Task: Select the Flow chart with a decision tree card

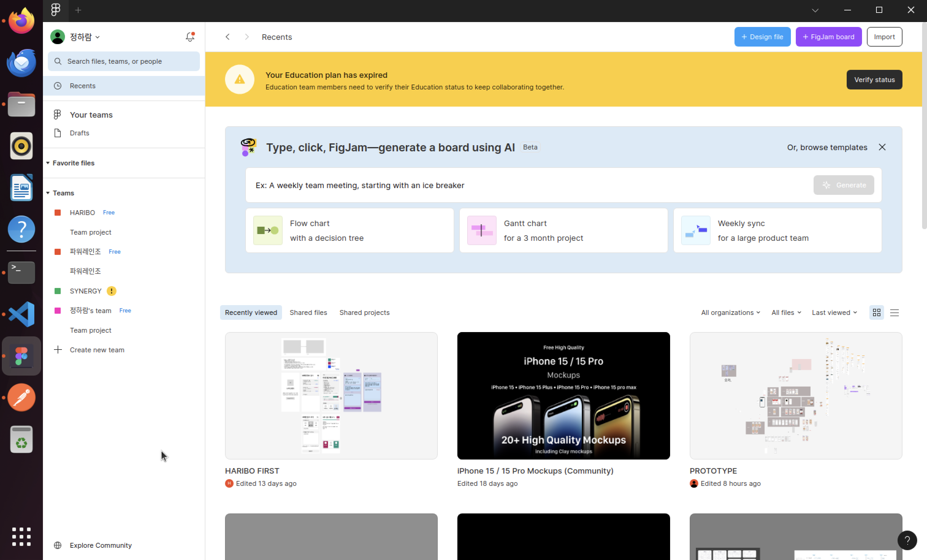Action: [350, 231]
